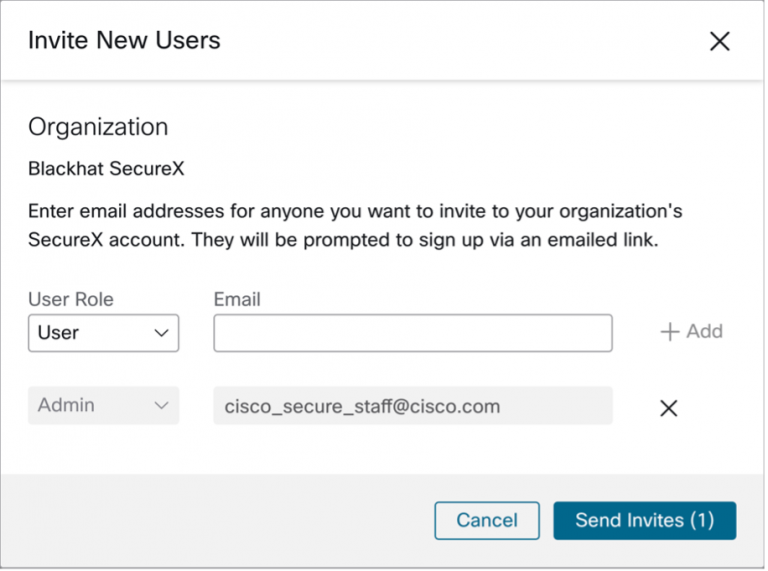768x571 pixels.
Task: Click the Organization heading
Action: pos(98,127)
